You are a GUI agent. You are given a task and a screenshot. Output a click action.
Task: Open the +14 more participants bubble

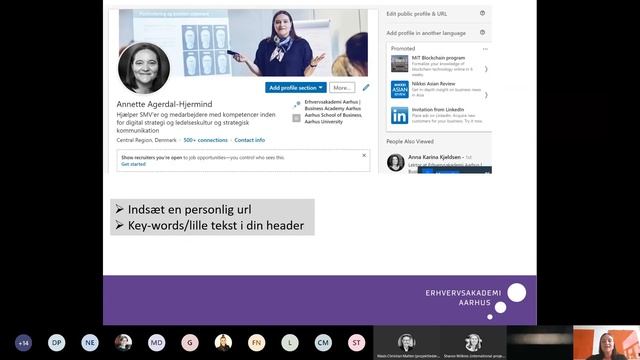click(23, 343)
